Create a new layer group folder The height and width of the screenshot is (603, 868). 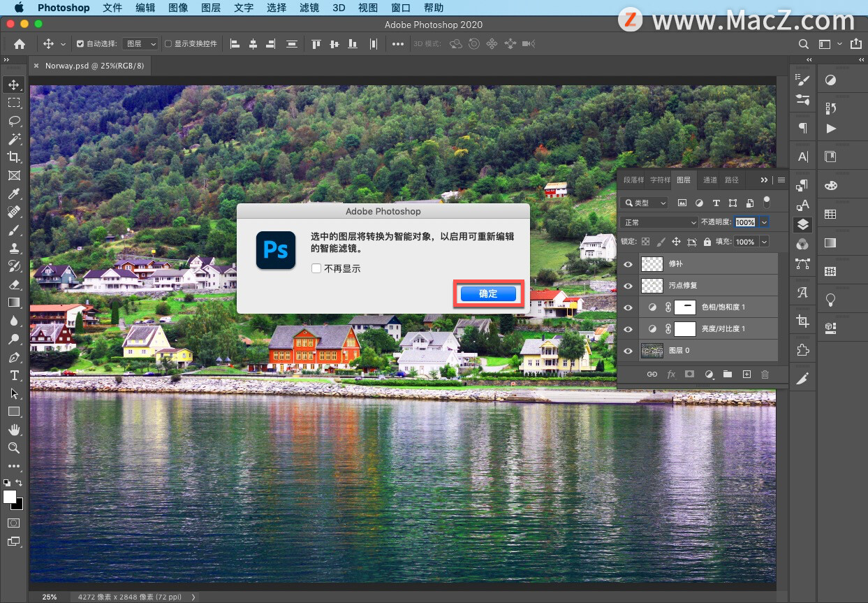[727, 375]
